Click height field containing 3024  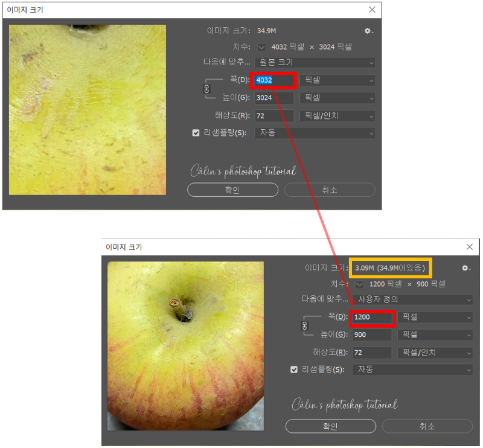(274, 98)
